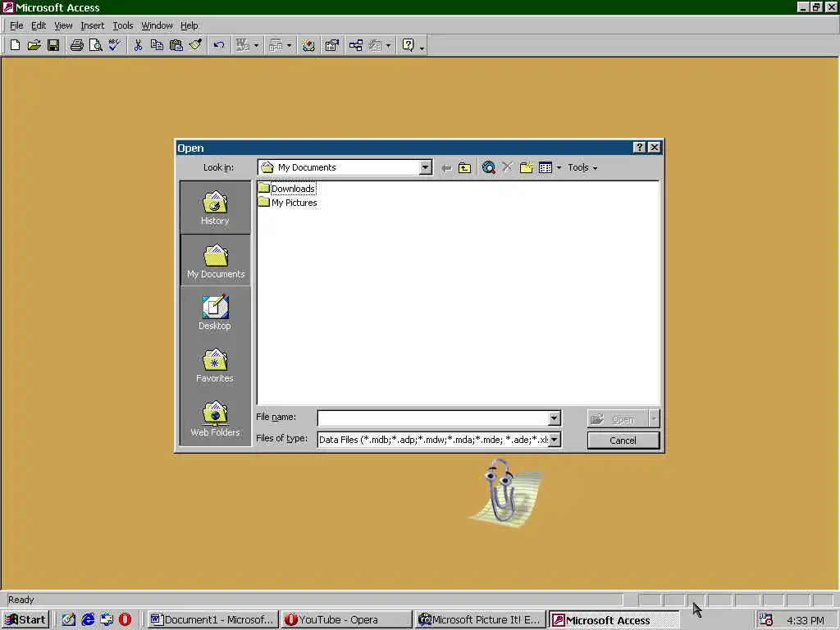Click the Print toolbar icon
The width and height of the screenshot is (840, 630).
click(76, 46)
